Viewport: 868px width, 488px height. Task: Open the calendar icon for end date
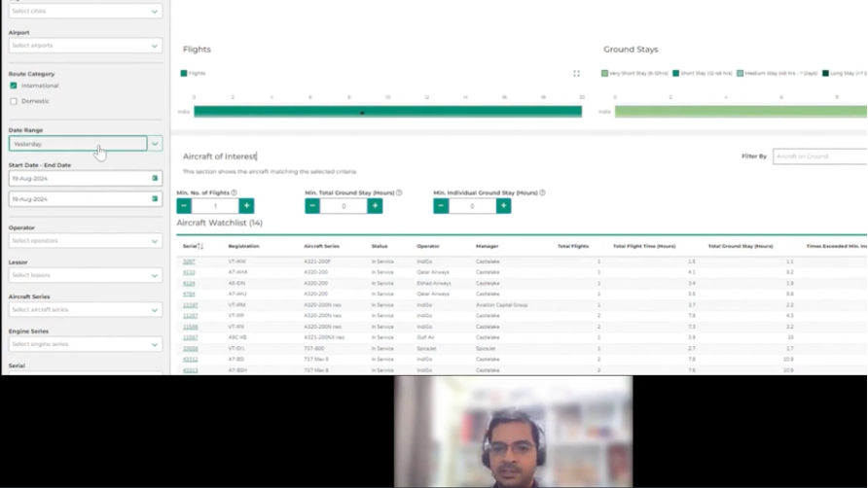[x=154, y=199]
